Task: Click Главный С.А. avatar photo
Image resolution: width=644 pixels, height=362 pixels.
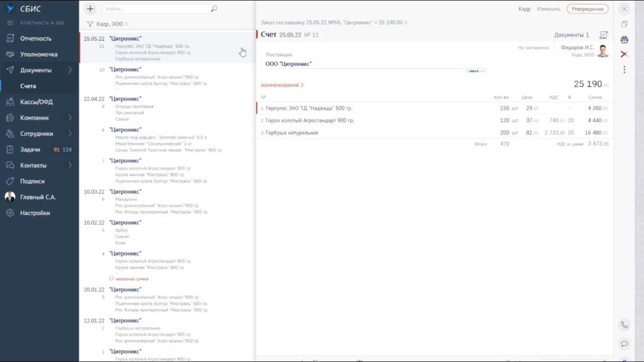Action: (10, 197)
